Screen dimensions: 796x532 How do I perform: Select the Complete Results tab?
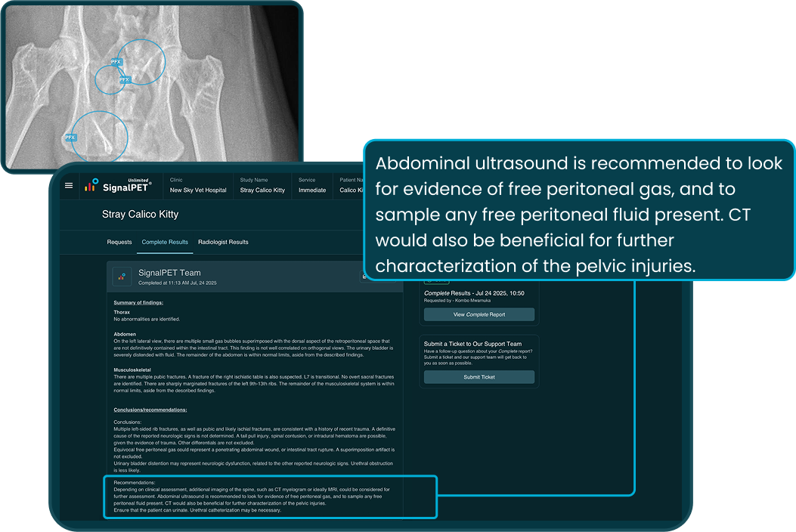165,242
